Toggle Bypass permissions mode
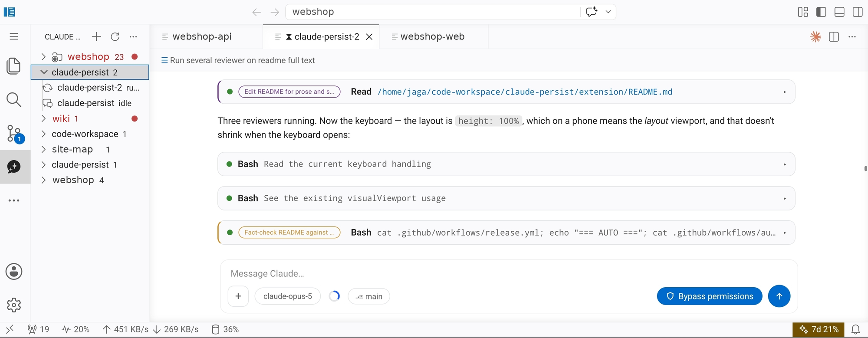 (x=710, y=296)
